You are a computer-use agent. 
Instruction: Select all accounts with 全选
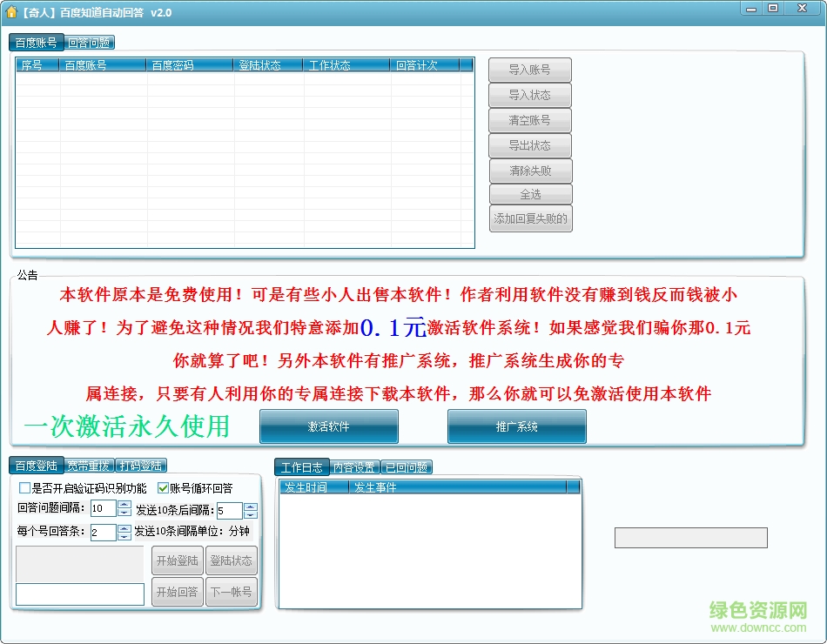coord(530,194)
